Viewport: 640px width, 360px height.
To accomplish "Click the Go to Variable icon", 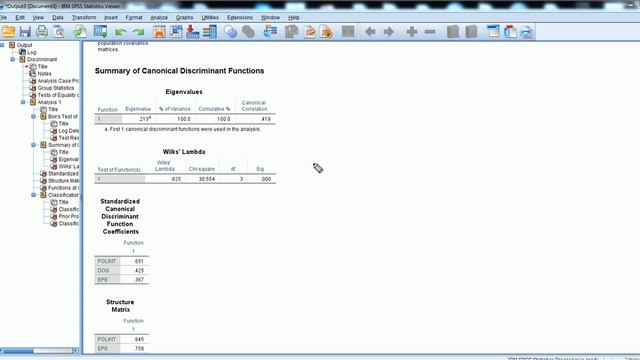I will point(193,31).
